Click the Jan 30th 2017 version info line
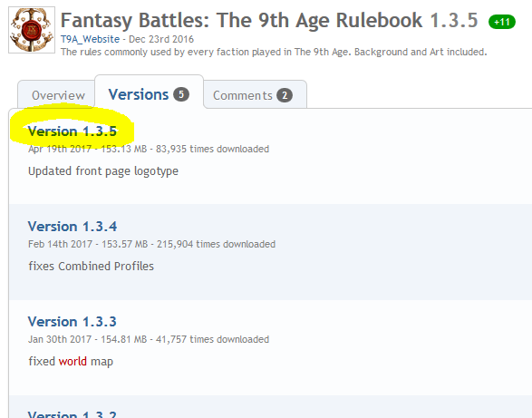This screenshot has width=532, height=418. (x=149, y=339)
